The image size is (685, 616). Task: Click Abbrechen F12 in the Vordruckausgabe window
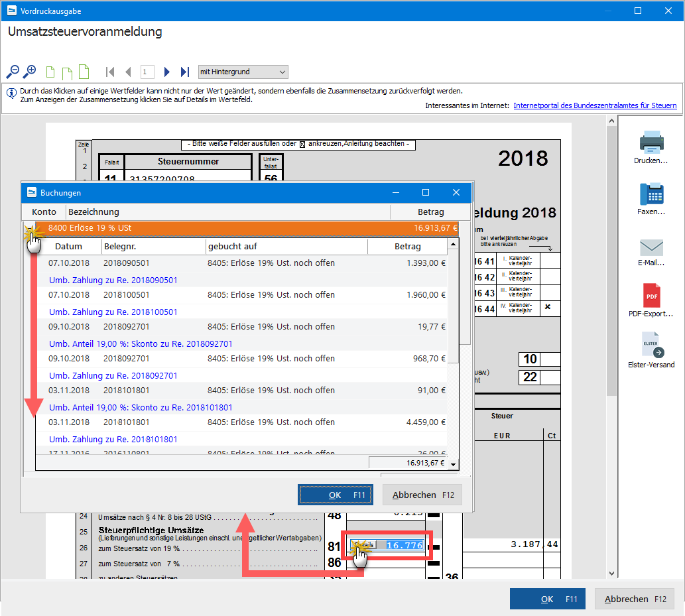[x=635, y=599]
